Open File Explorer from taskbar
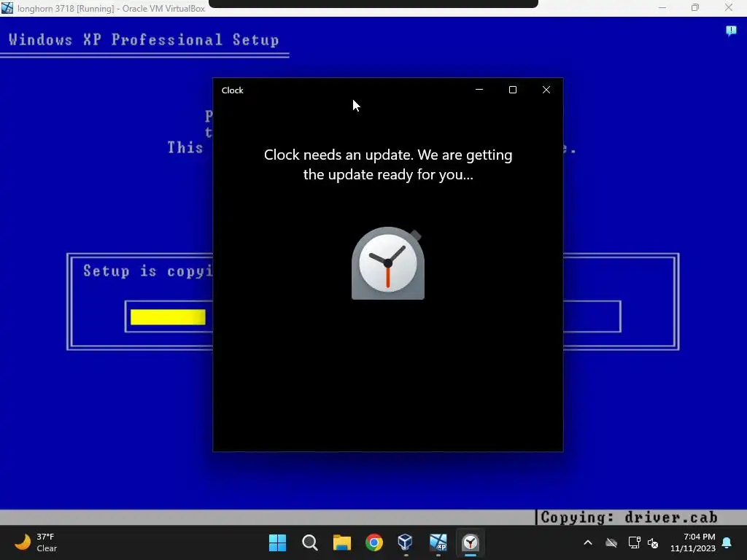The width and height of the screenshot is (747, 560). pyautogui.click(x=341, y=542)
